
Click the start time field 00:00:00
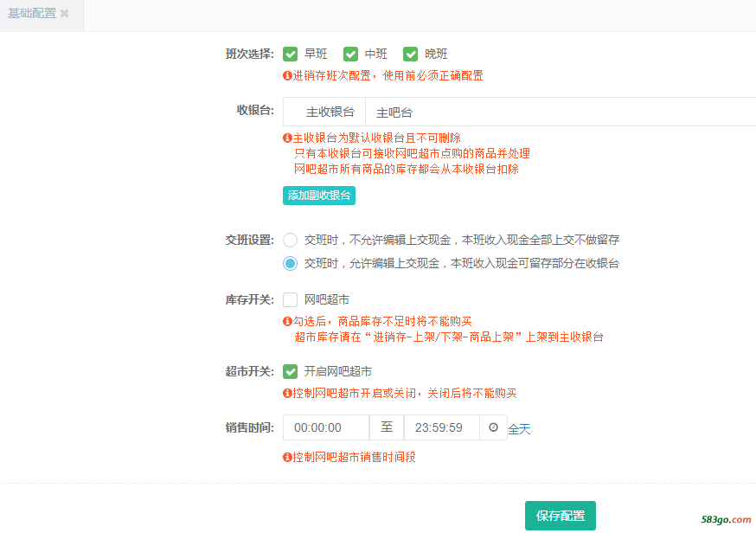click(x=326, y=427)
